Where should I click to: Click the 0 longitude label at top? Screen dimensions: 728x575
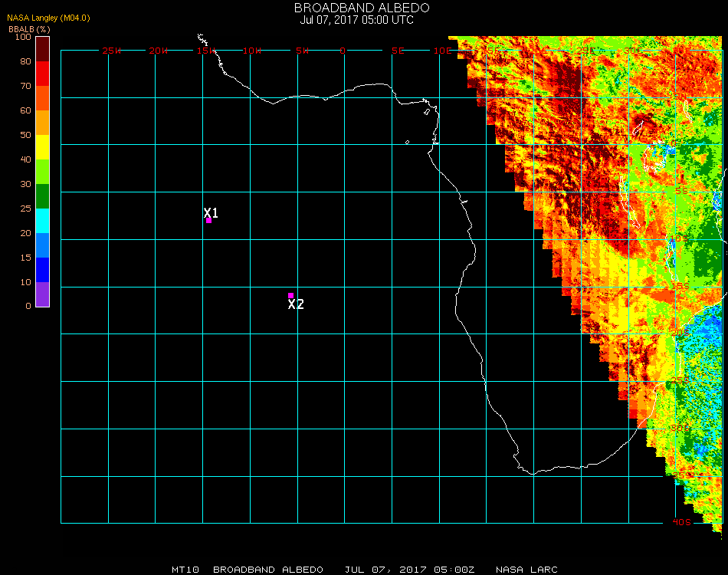pos(343,51)
